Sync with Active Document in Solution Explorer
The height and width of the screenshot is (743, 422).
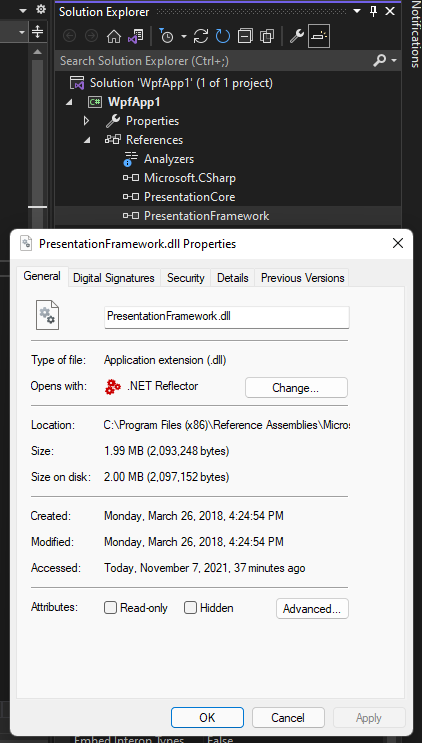coord(201,36)
